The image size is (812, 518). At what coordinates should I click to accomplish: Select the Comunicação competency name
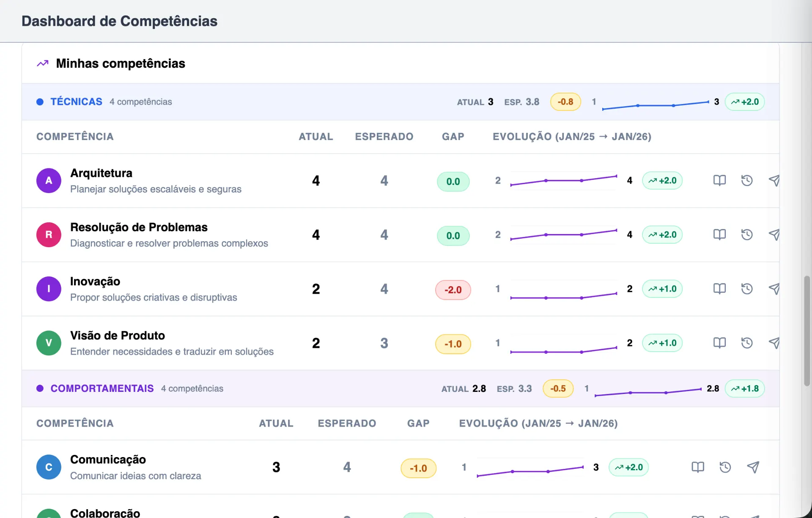coord(108,460)
